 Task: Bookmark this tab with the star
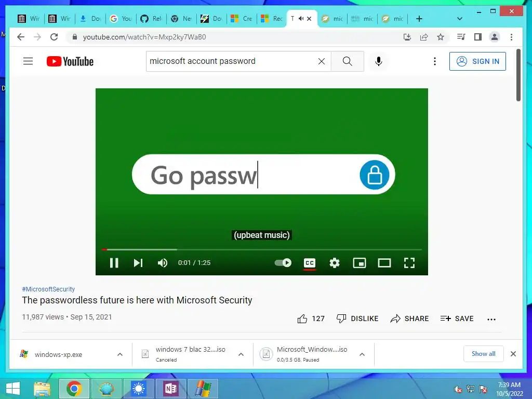click(441, 37)
